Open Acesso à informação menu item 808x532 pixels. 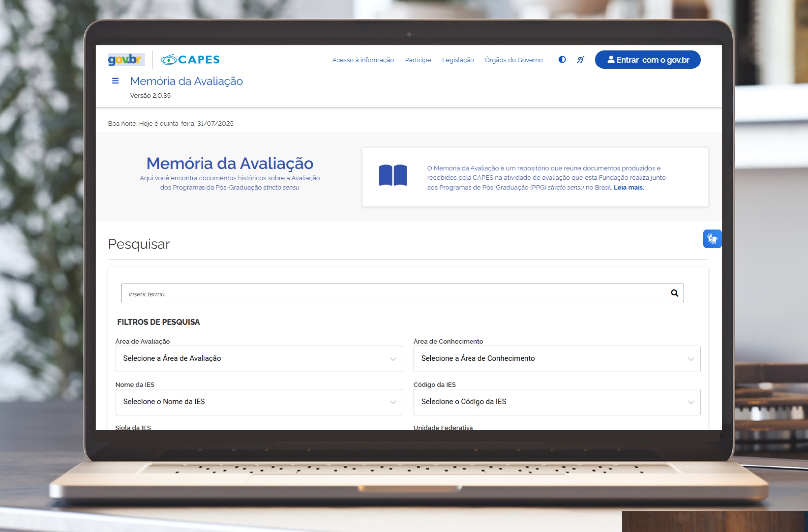tap(363, 60)
